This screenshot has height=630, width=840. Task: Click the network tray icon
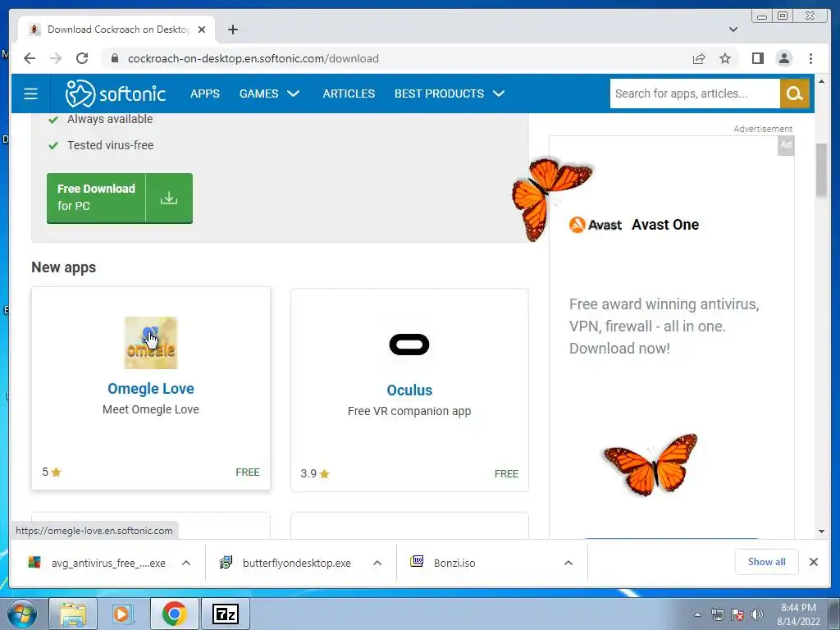coord(717,614)
